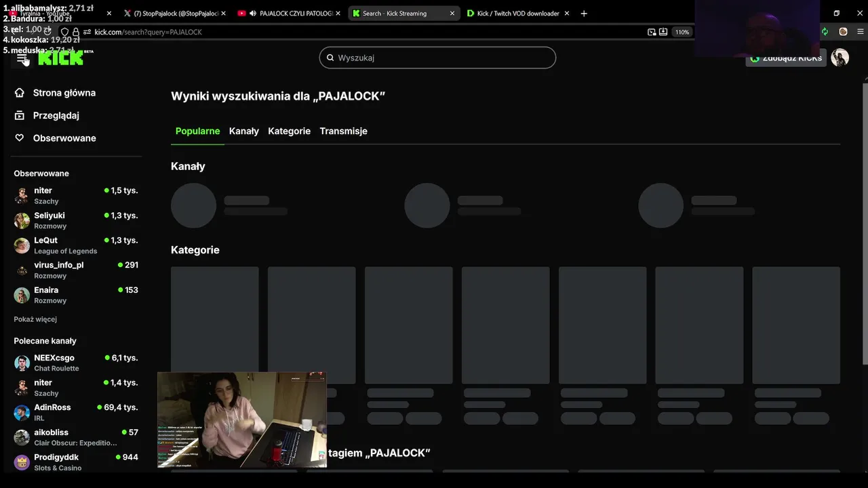The width and height of the screenshot is (868, 488).
Task: Click the Zdobądź KICKS button
Action: click(785, 58)
